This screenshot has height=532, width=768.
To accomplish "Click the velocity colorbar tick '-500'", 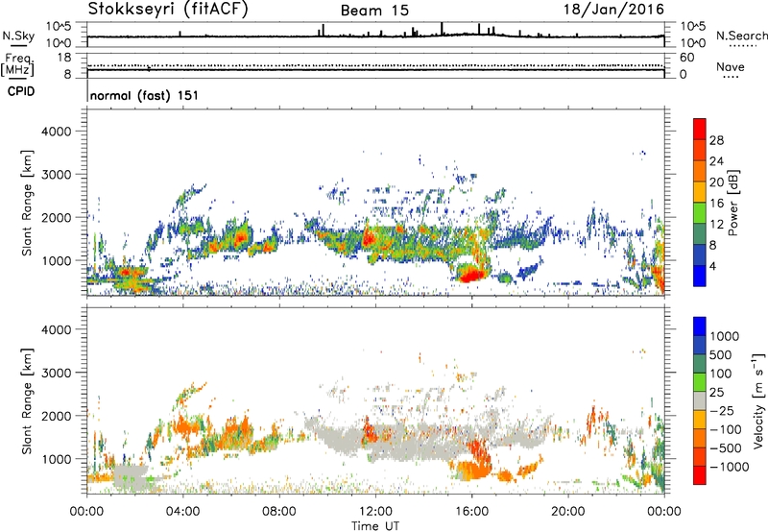I will click(x=726, y=448).
